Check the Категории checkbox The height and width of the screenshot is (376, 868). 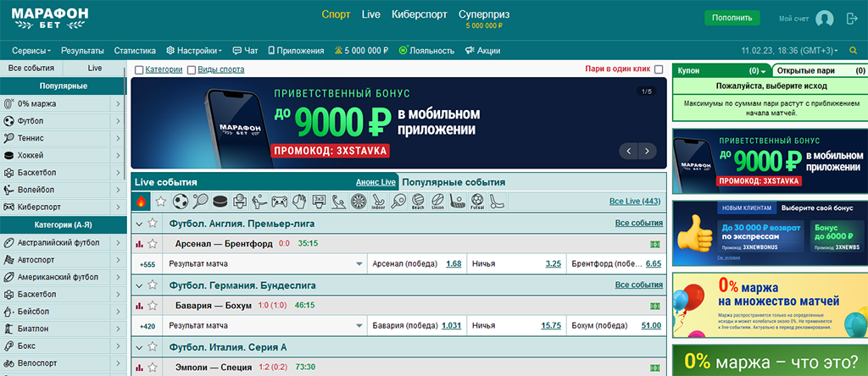click(139, 70)
